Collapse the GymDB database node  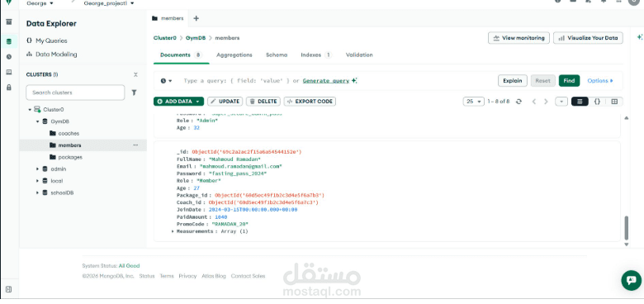pos(37,121)
